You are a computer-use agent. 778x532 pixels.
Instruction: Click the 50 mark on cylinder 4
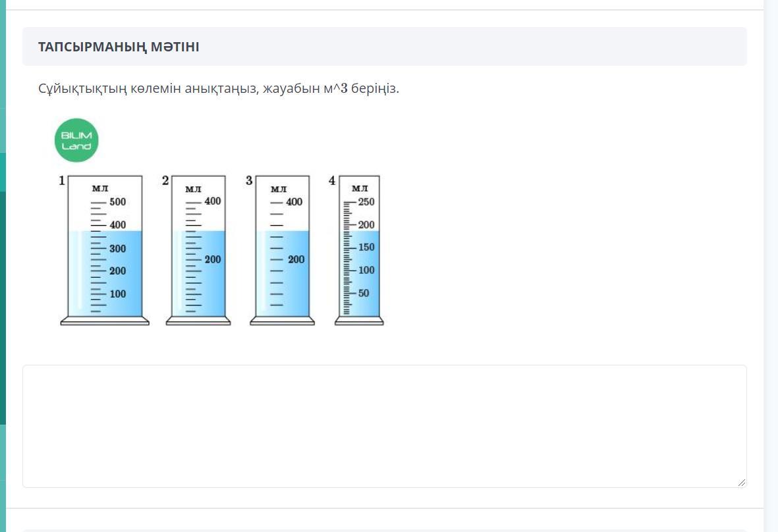(364, 293)
